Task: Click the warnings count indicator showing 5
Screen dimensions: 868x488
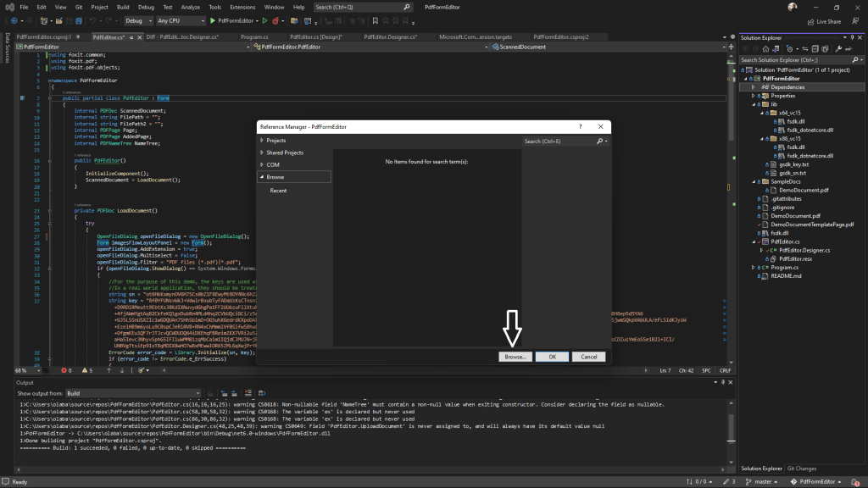Action: tap(87, 371)
